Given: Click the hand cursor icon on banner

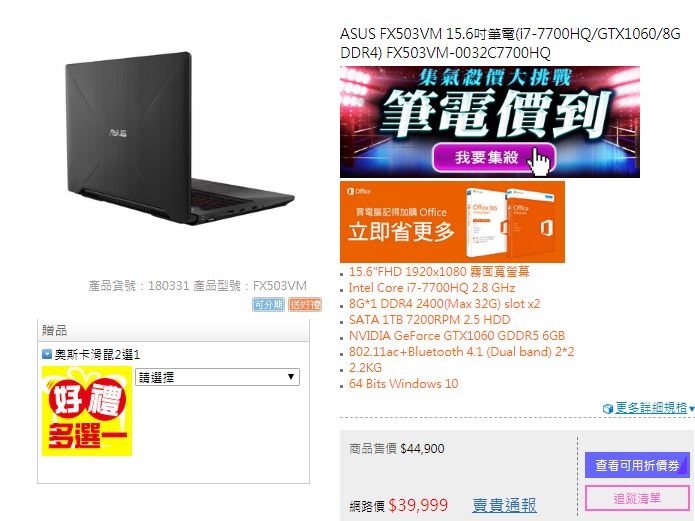Looking at the screenshot, I should pyautogui.click(x=540, y=161).
